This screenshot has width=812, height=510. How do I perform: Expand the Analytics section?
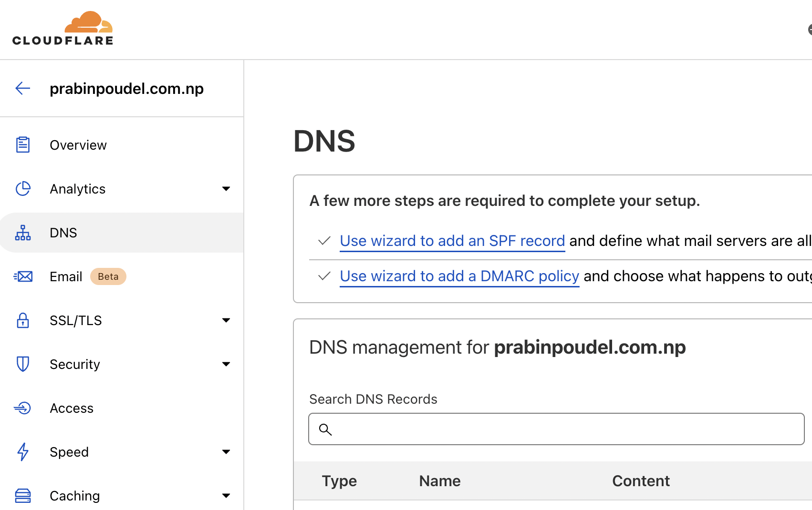pos(226,189)
